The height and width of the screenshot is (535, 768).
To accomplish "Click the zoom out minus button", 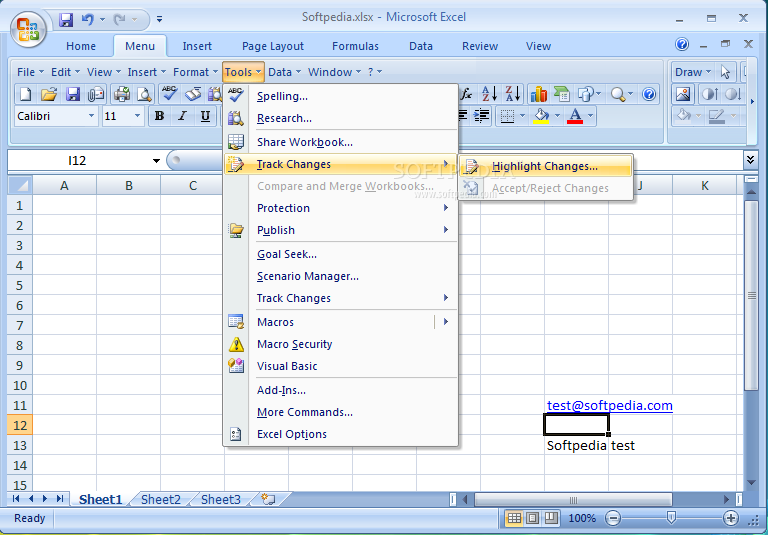I will pyautogui.click(x=613, y=518).
